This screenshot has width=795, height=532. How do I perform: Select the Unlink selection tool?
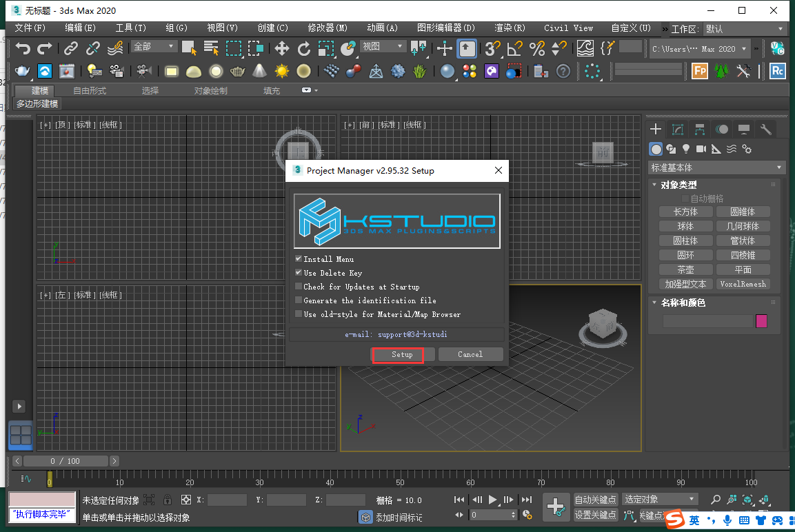click(x=93, y=49)
